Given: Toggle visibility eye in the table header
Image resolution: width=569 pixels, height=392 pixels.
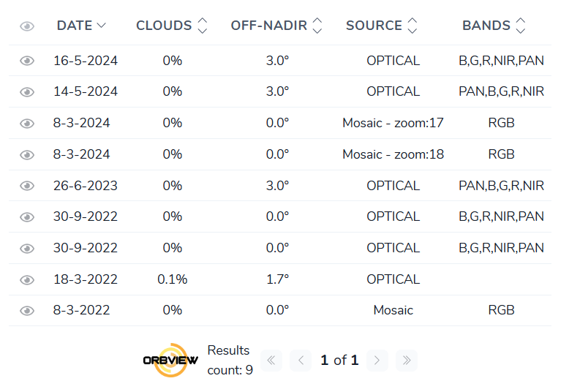Looking at the screenshot, I should [x=27, y=26].
